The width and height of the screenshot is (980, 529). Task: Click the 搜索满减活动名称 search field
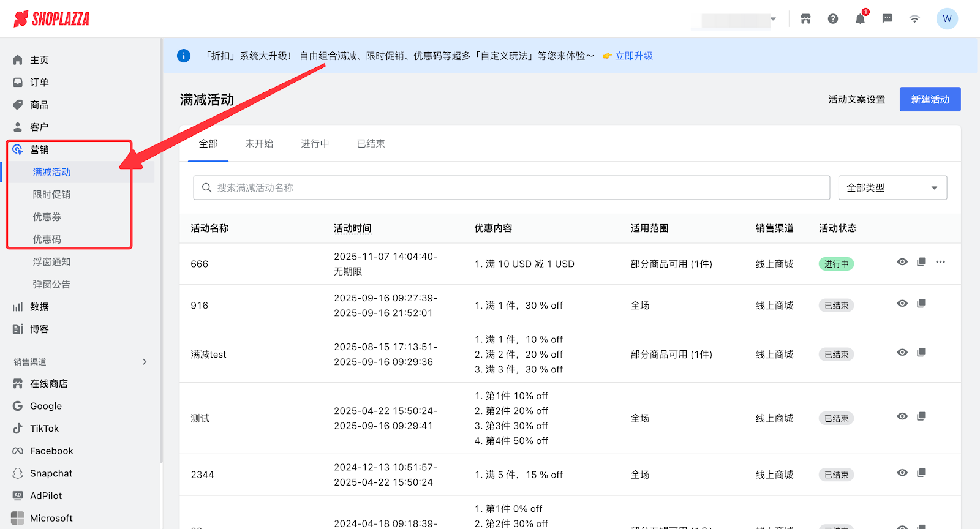[x=511, y=188]
